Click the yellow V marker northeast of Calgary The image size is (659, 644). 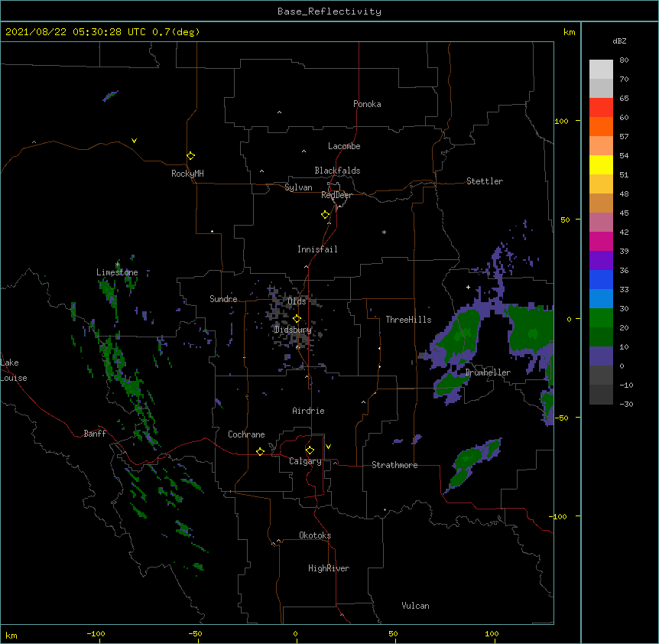pos(328,447)
